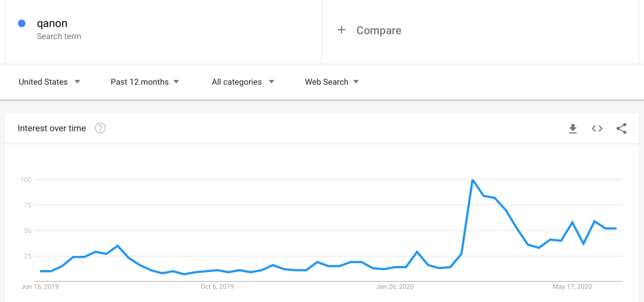Open the embed code icon

click(x=597, y=129)
